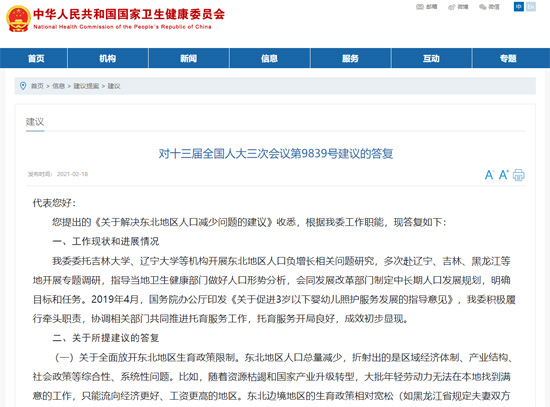550x407 pixels.
Task: Open the 专题 navigation menu item
Action: (x=508, y=58)
